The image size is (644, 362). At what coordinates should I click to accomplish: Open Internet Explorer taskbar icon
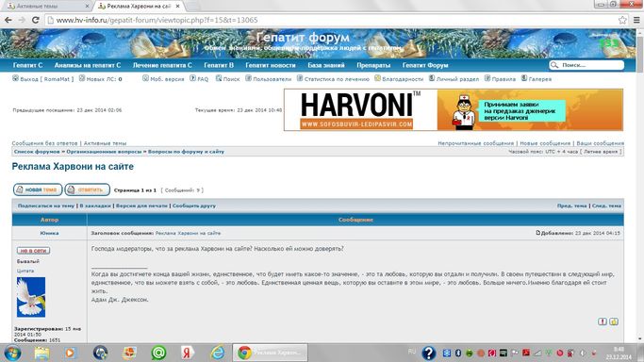[x=218, y=353]
